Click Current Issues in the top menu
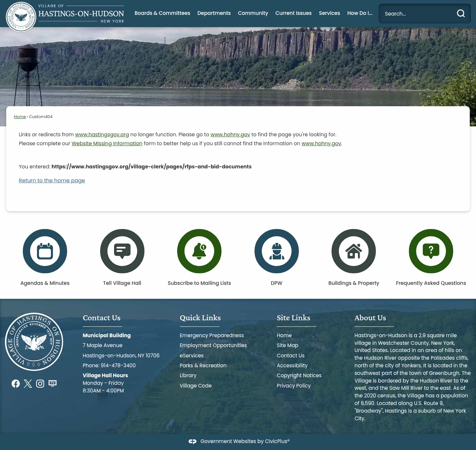 click(293, 13)
